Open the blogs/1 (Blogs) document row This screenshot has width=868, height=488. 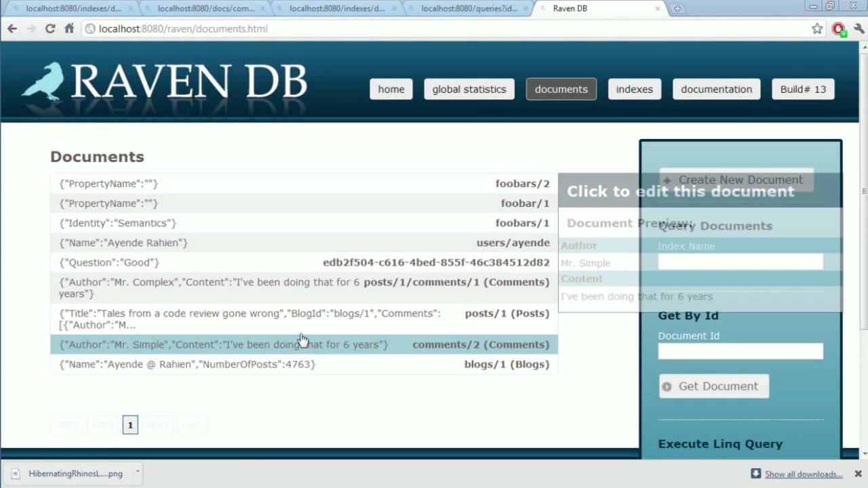pyautogui.click(x=304, y=364)
